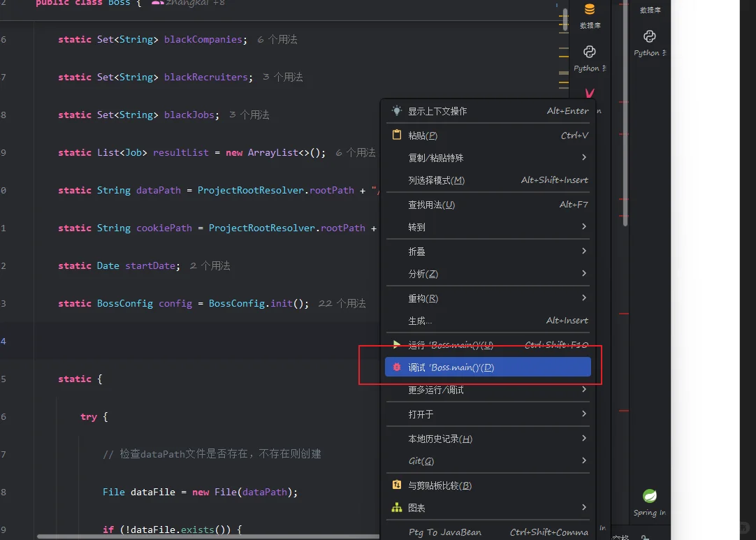Expand the 分析(Z) submenu arrow

click(x=584, y=273)
